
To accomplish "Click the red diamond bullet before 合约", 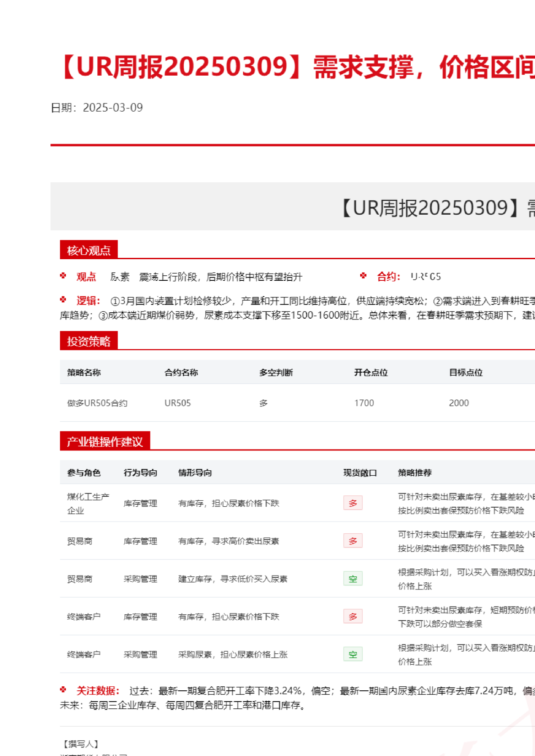I will (x=363, y=276).
